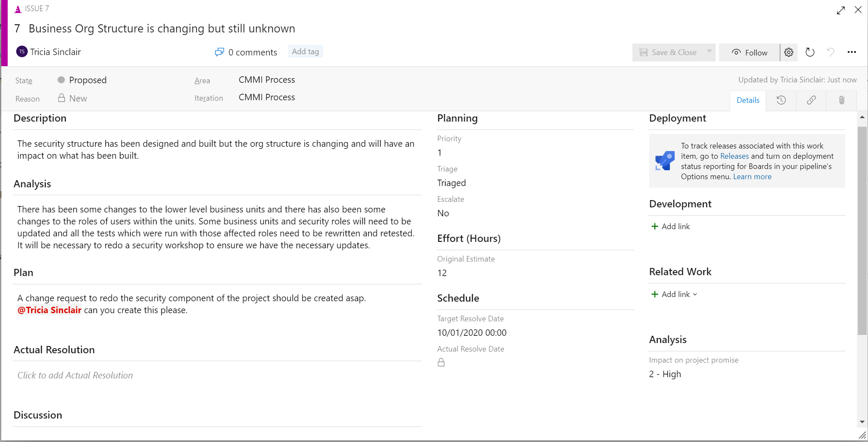Open the work item settings gear icon
This screenshot has height=442, width=868.
[x=789, y=52]
